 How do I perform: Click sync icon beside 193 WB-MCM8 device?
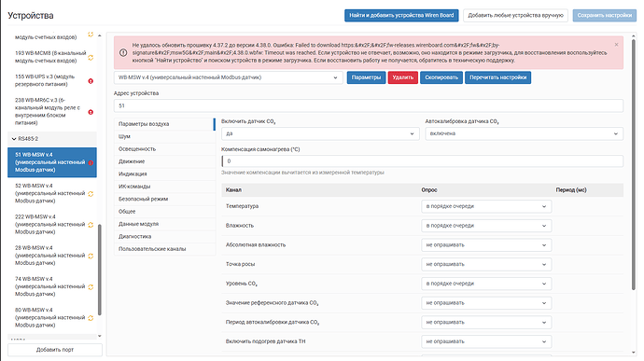[91, 58]
